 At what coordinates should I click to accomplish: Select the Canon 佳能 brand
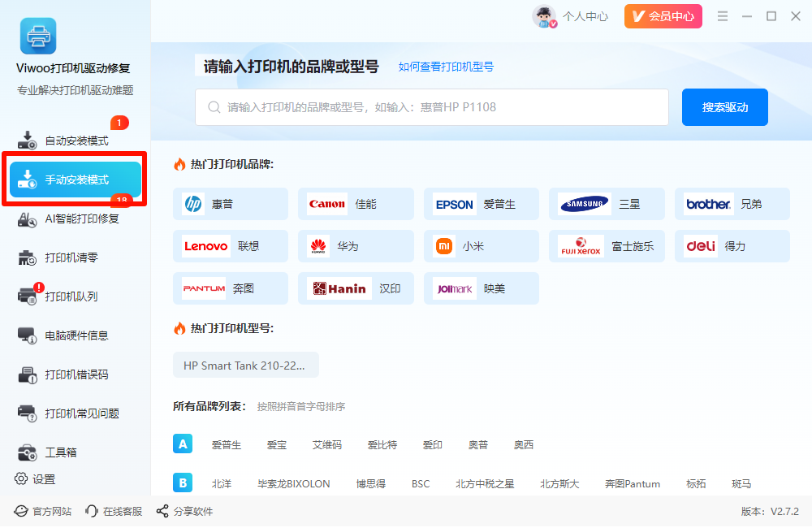click(x=356, y=204)
